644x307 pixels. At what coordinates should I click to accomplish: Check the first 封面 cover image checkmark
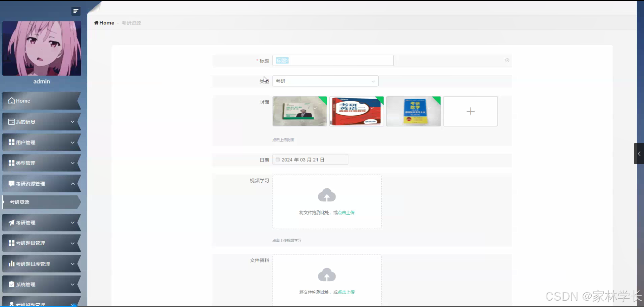pos(316,108)
